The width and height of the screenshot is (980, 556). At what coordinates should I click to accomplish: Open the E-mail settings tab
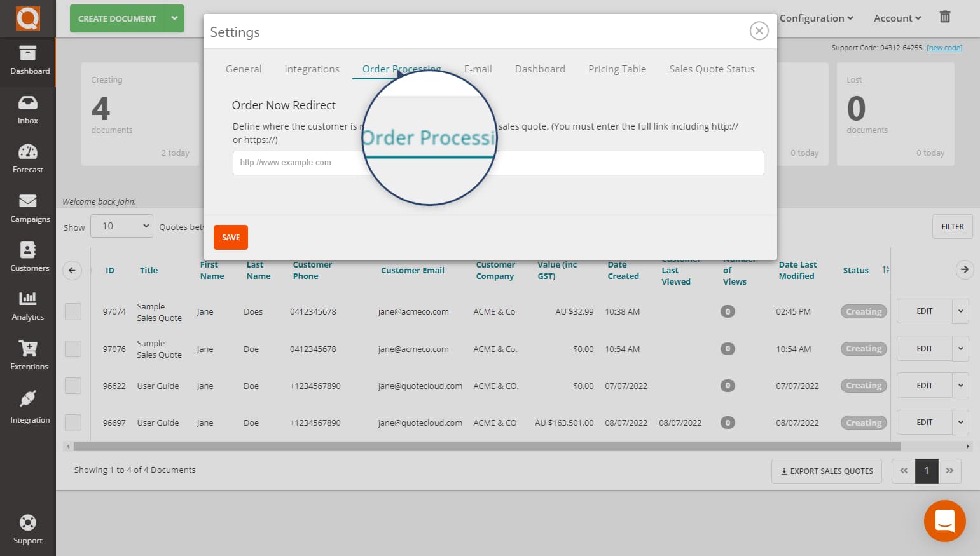tap(478, 69)
